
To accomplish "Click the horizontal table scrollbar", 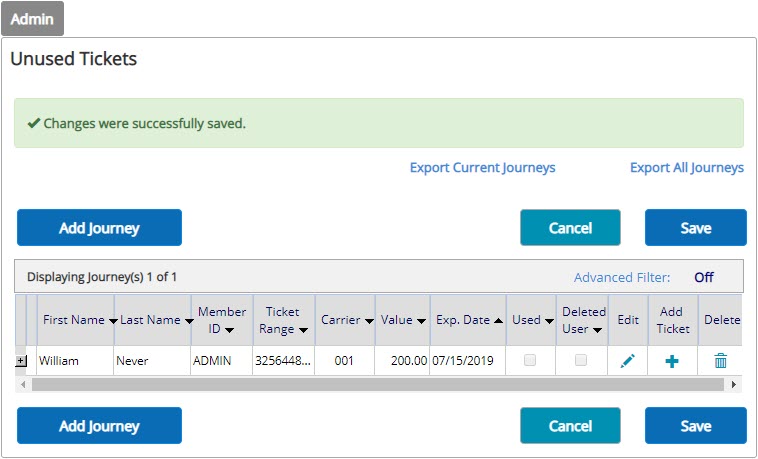I will click(378, 385).
